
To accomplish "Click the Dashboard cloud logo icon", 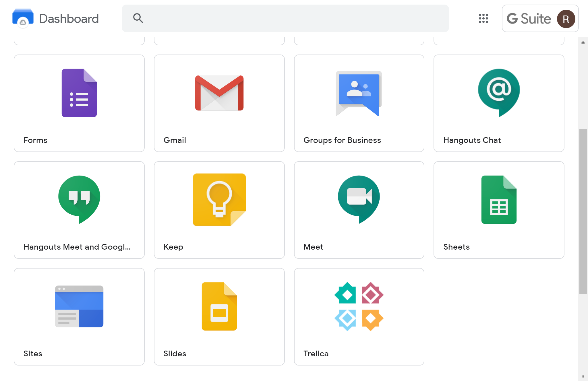I will click(x=23, y=18).
